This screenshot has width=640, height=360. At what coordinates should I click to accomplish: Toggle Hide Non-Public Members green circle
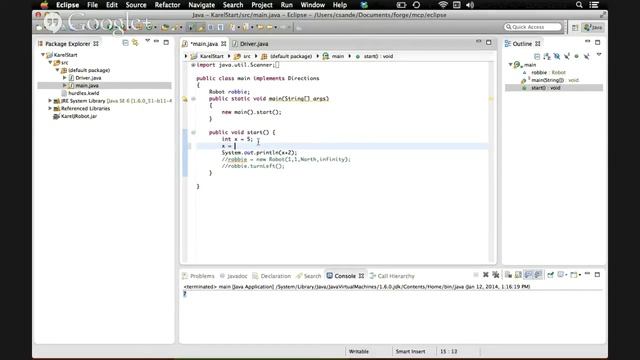click(576, 56)
